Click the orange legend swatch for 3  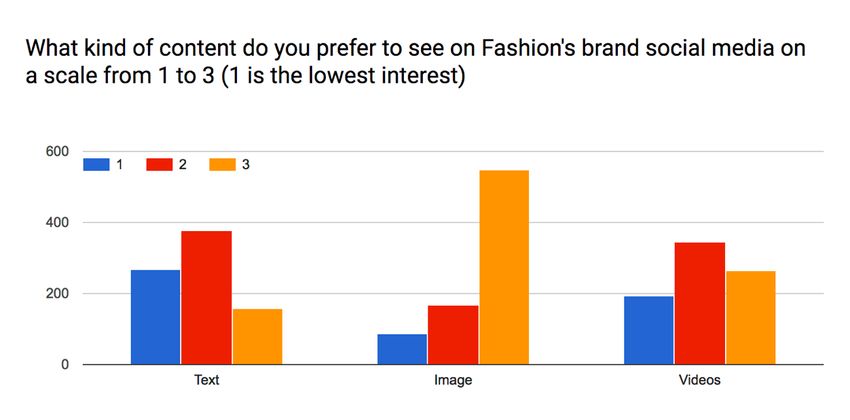coord(222,165)
